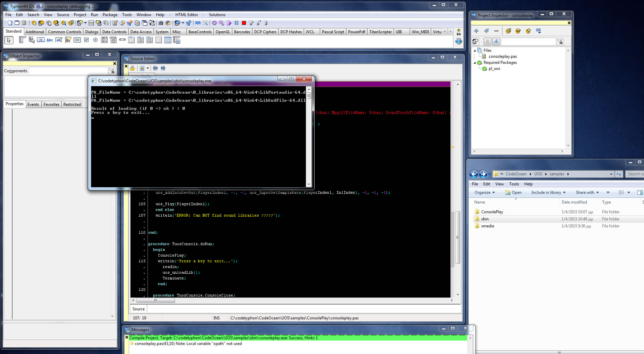Viewport: 644px width, 354px height.
Task: Select the arrow selection tool in palette
Action: point(9,40)
